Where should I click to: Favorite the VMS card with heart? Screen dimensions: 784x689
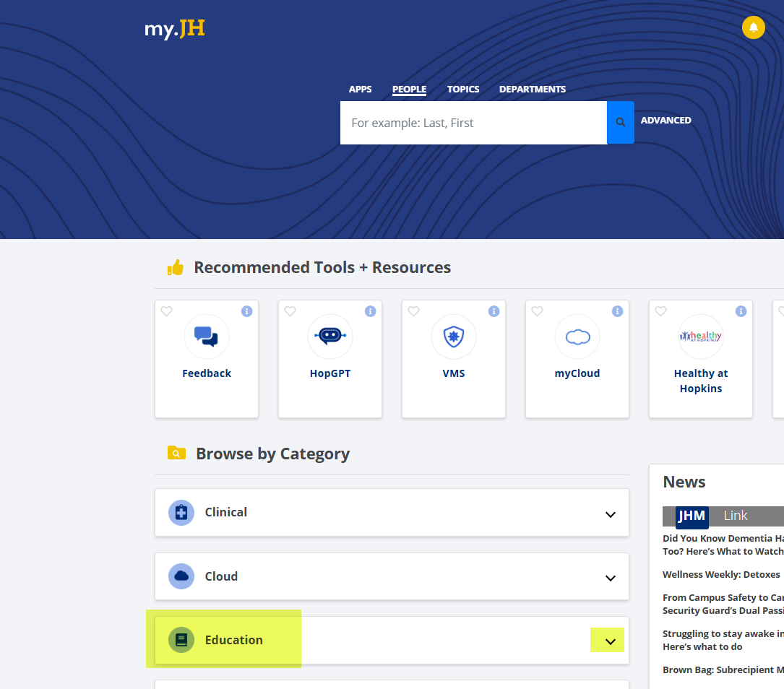(x=413, y=311)
